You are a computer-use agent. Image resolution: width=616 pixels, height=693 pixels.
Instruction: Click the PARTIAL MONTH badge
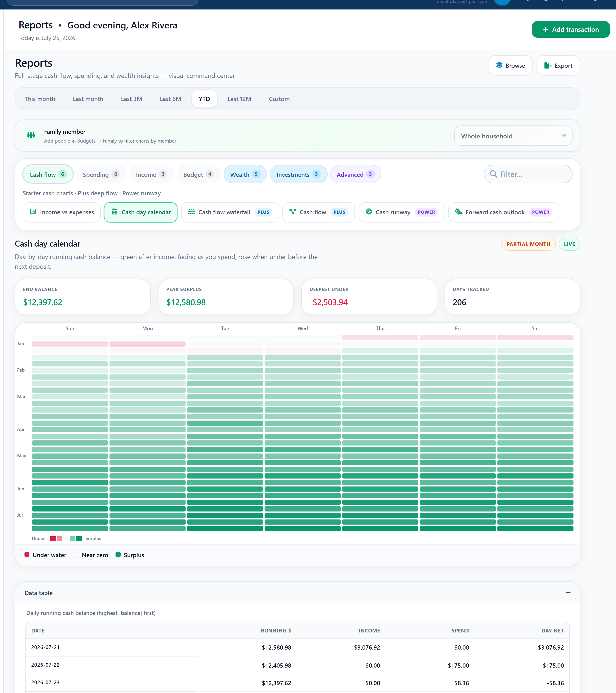tap(528, 244)
